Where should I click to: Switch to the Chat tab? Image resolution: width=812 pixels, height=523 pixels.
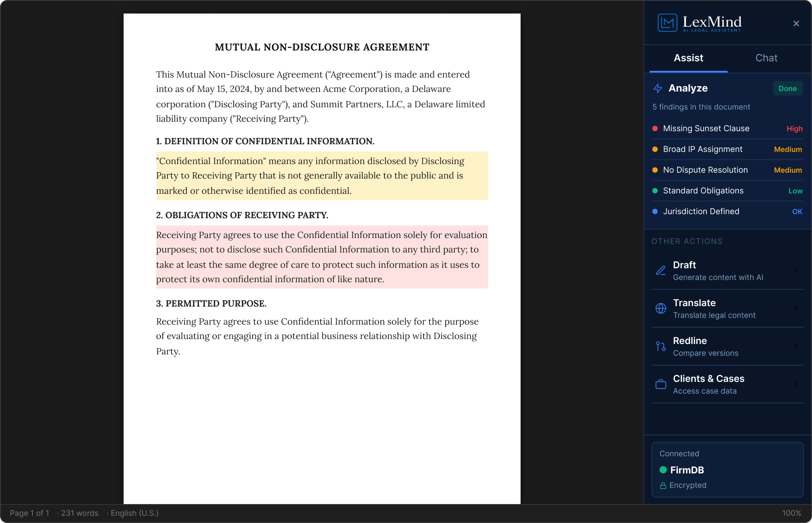tap(766, 58)
